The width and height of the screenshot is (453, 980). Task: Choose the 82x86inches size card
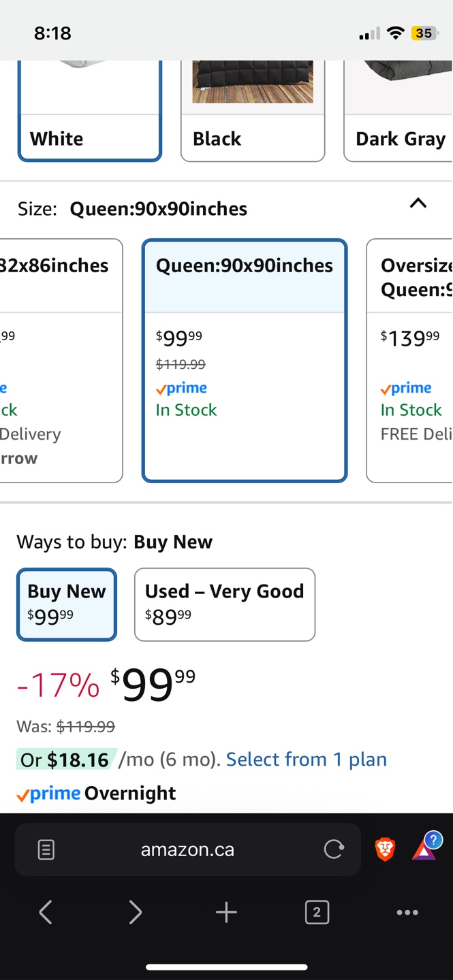pyautogui.click(x=61, y=361)
